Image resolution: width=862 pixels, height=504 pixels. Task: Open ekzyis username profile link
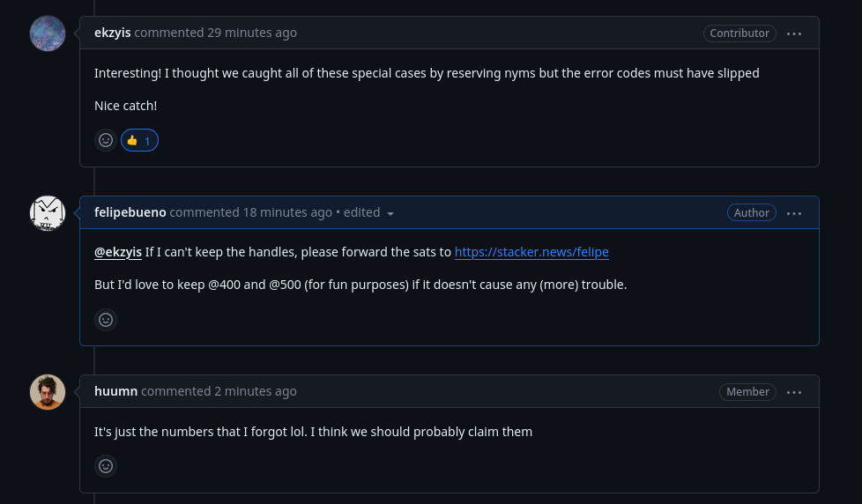tap(112, 33)
